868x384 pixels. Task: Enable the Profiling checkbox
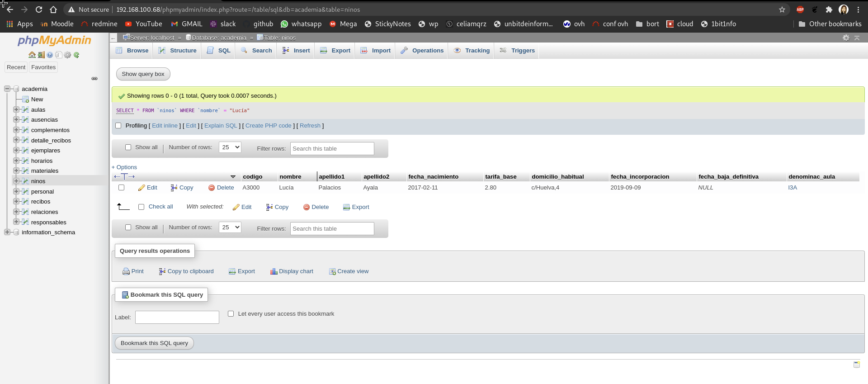click(x=118, y=126)
